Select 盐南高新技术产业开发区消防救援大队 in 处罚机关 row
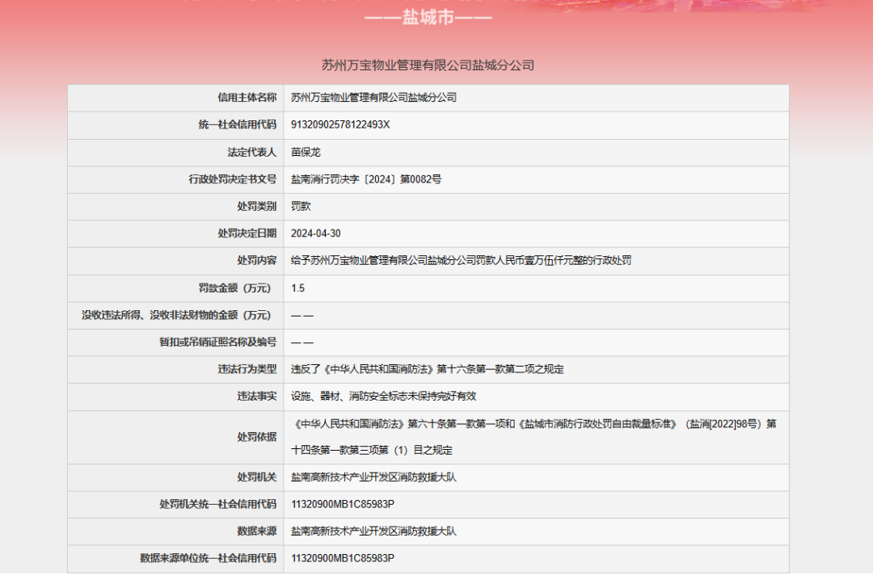The image size is (873, 588). (373, 477)
